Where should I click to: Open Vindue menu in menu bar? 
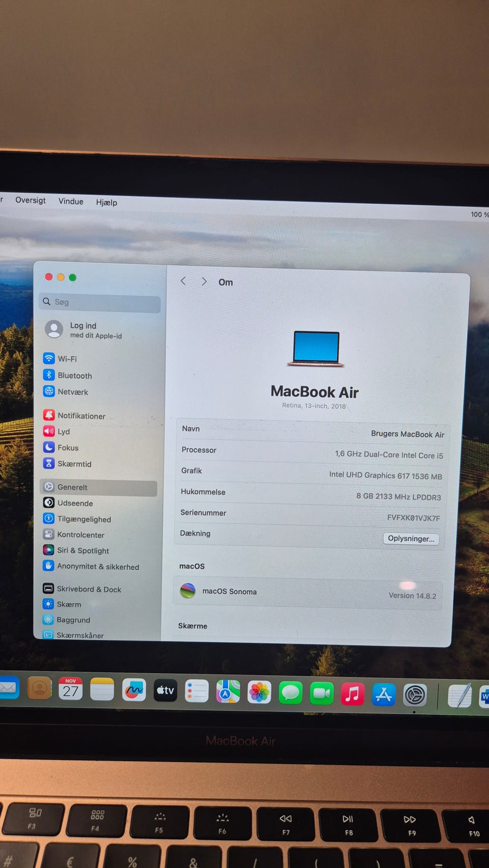coord(71,201)
